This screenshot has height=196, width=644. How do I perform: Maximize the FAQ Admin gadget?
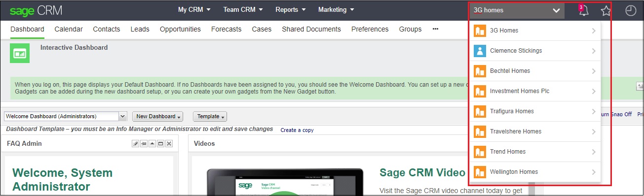(x=161, y=143)
